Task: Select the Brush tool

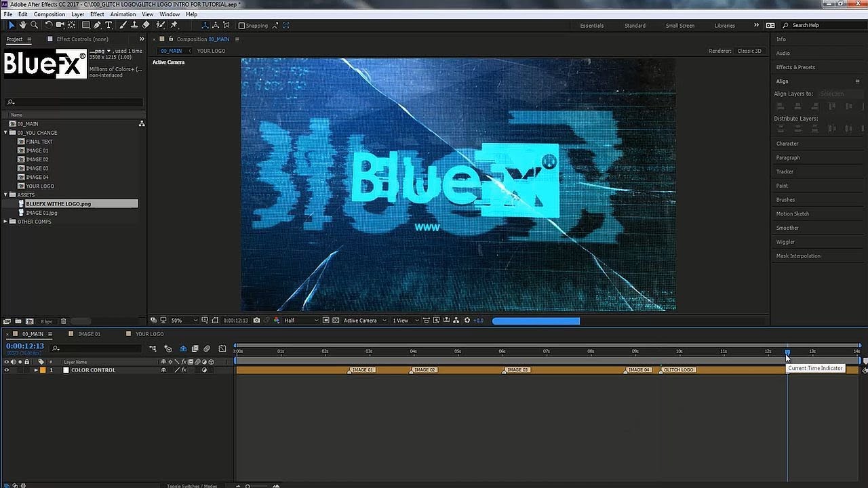Action: pos(123,25)
